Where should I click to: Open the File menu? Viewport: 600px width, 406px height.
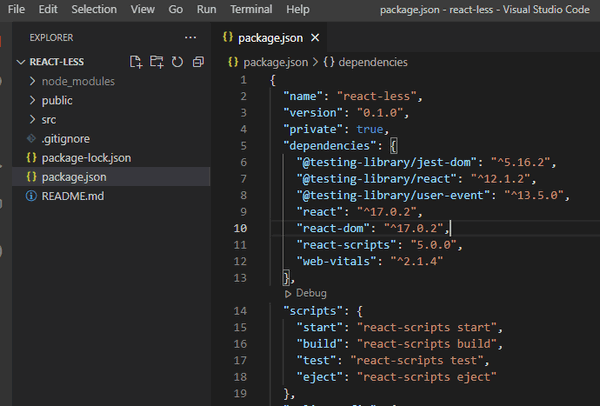16,9
